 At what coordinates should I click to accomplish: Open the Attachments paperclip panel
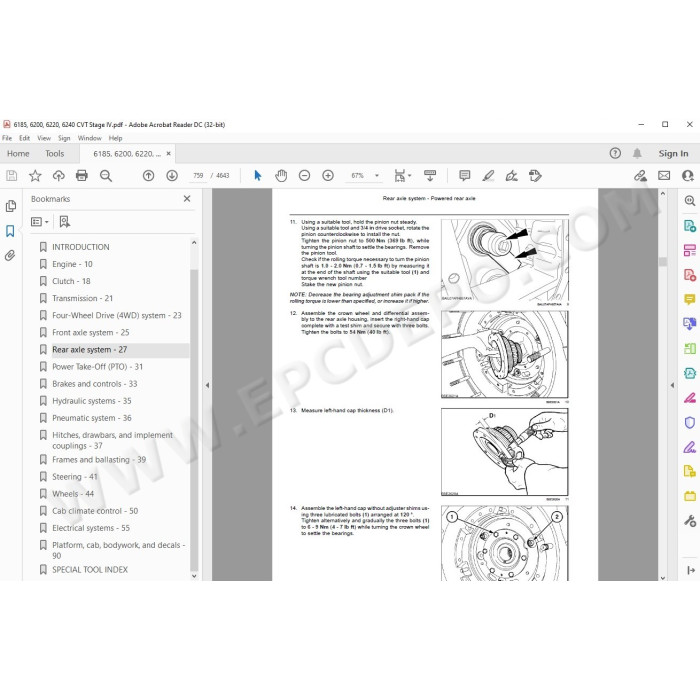pos(10,255)
